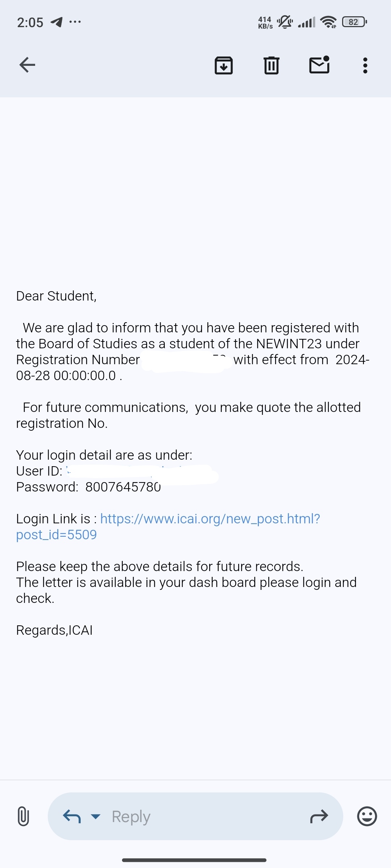Tap the reply arrow icon
391x868 pixels.
(x=72, y=816)
